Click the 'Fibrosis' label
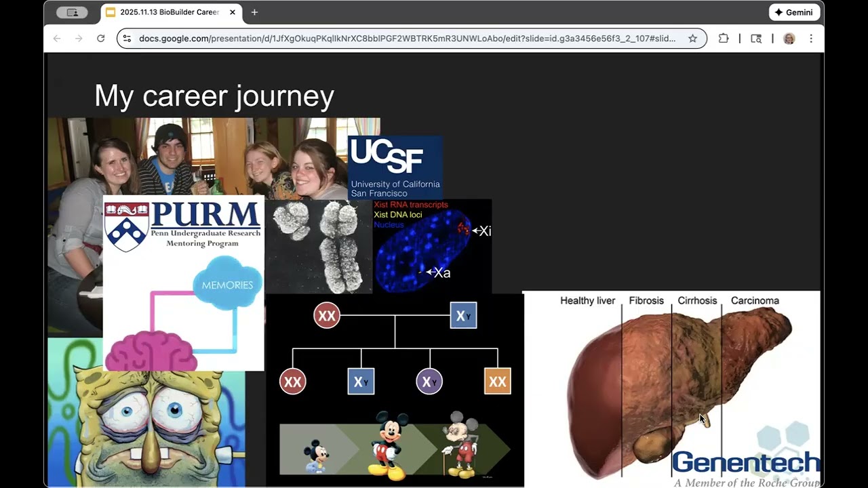The height and width of the screenshot is (488, 868). [646, 301]
